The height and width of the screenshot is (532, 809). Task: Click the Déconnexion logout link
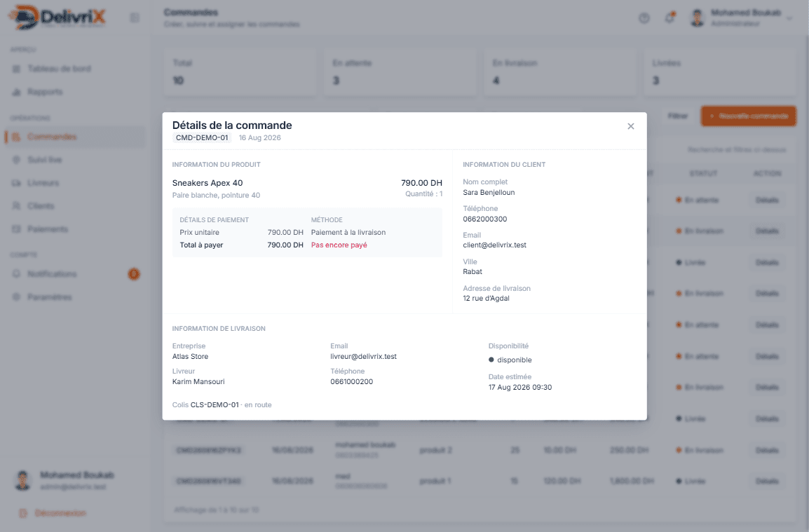click(x=53, y=513)
